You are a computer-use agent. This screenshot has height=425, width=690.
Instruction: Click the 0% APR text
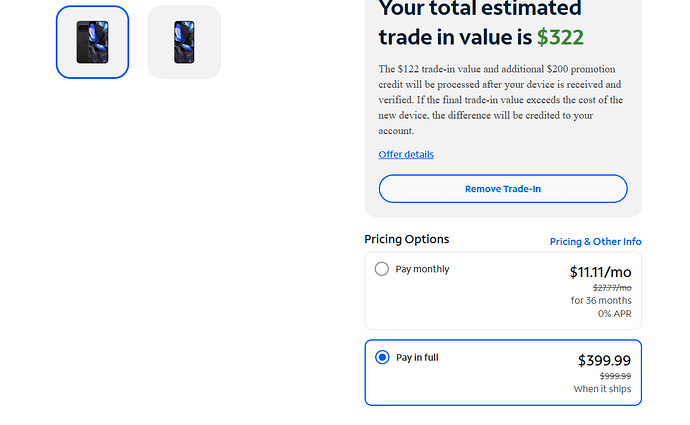(x=614, y=313)
